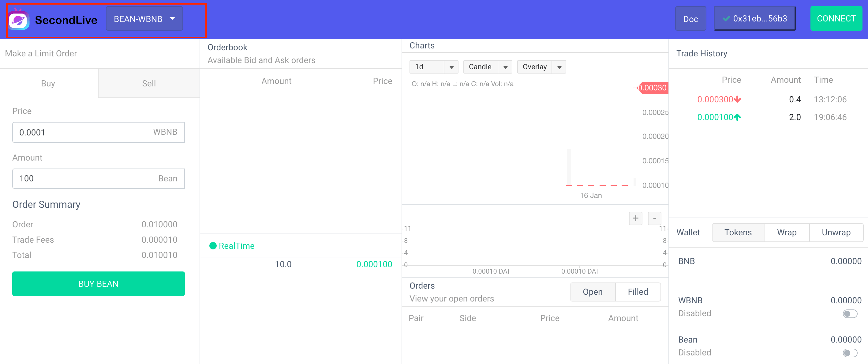Click the chart zoom out minus icon
Screen dimensions: 868x364
pos(654,218)
